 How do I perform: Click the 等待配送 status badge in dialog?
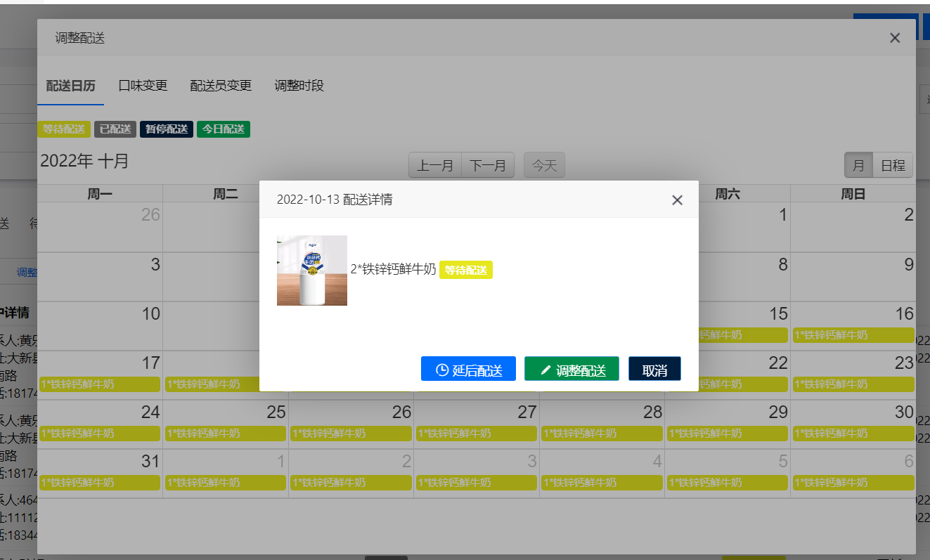[466, 271]
